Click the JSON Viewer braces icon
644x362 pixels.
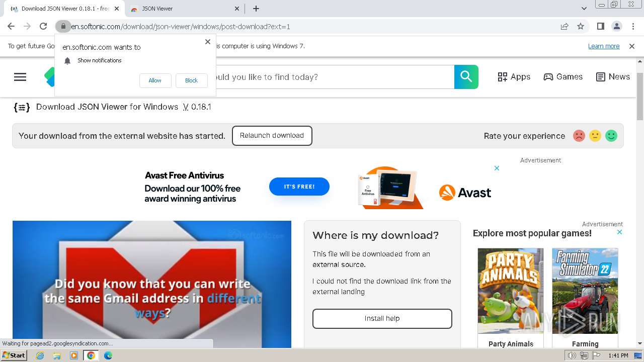tap(22, 107)
